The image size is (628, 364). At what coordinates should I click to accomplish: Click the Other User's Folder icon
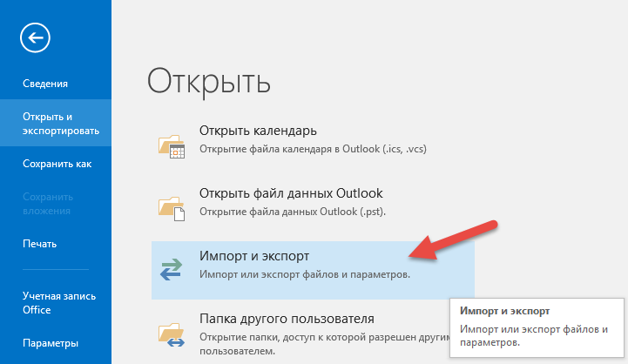(x=172, y=334)
